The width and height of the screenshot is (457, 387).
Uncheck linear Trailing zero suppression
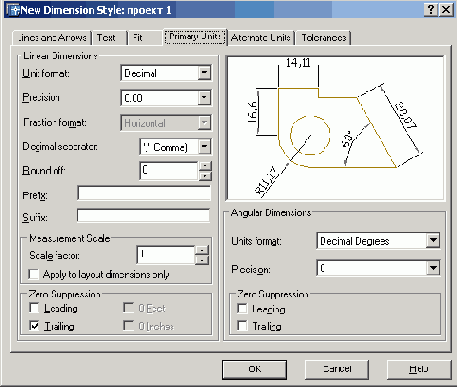point(34,326)
